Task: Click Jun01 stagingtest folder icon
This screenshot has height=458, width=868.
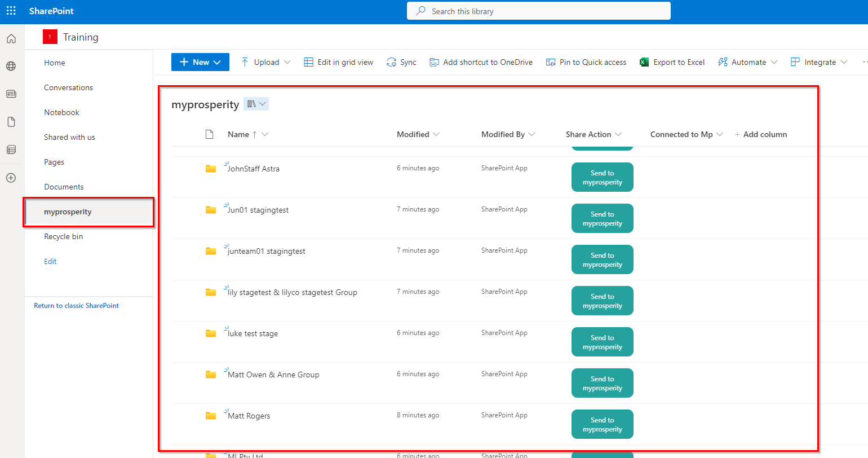Action: click(211, 210)
